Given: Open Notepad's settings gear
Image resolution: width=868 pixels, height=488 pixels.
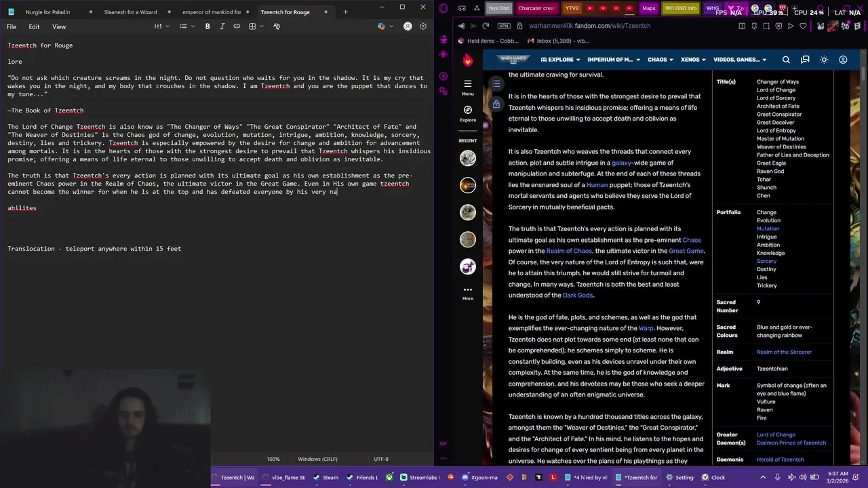Looking at the screenshot, I should pos(423,26).
